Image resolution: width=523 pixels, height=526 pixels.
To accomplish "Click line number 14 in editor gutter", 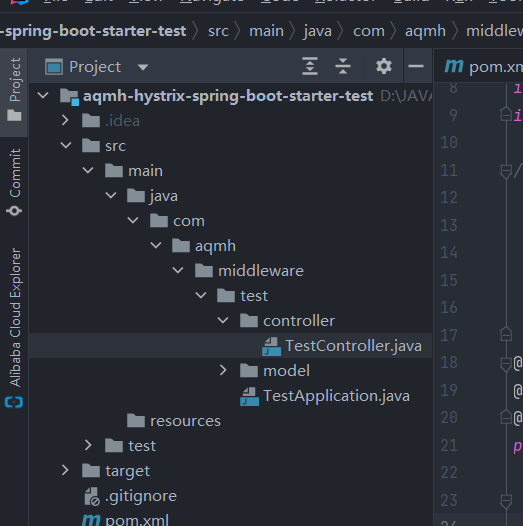I will click(x=449, y=253).
